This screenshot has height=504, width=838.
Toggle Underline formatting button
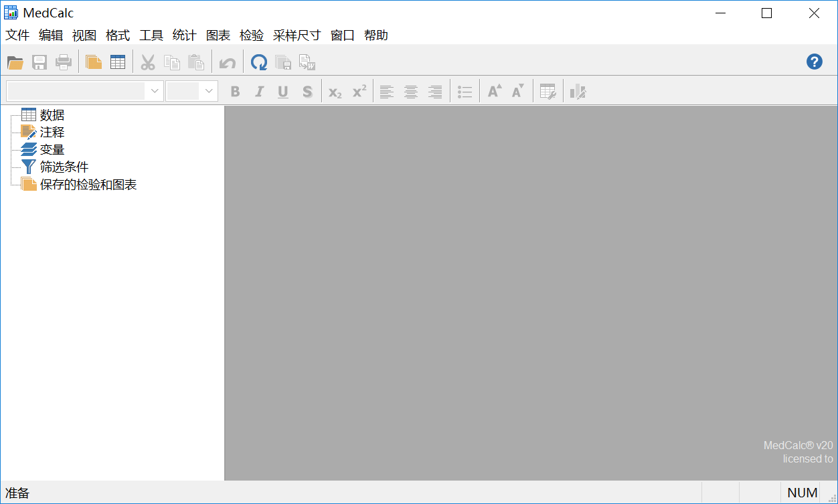pyautogui.click(x=283, y=92)
